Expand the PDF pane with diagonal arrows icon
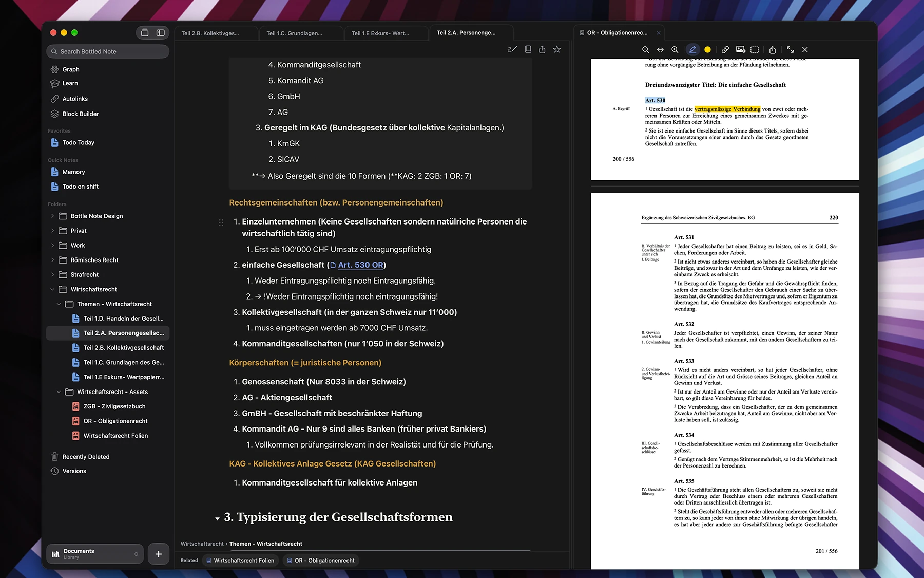The width and height of the screenshot is (924, 578). pos(791,50)
